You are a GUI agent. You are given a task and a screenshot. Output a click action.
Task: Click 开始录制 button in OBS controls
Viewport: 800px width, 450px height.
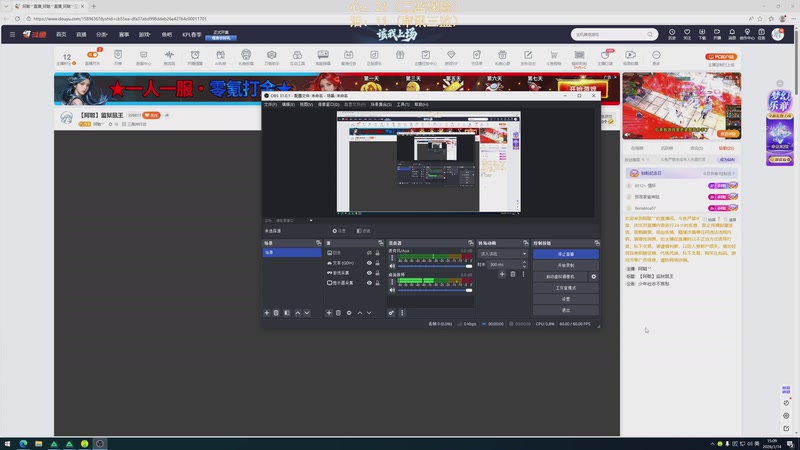click(565, 265)
